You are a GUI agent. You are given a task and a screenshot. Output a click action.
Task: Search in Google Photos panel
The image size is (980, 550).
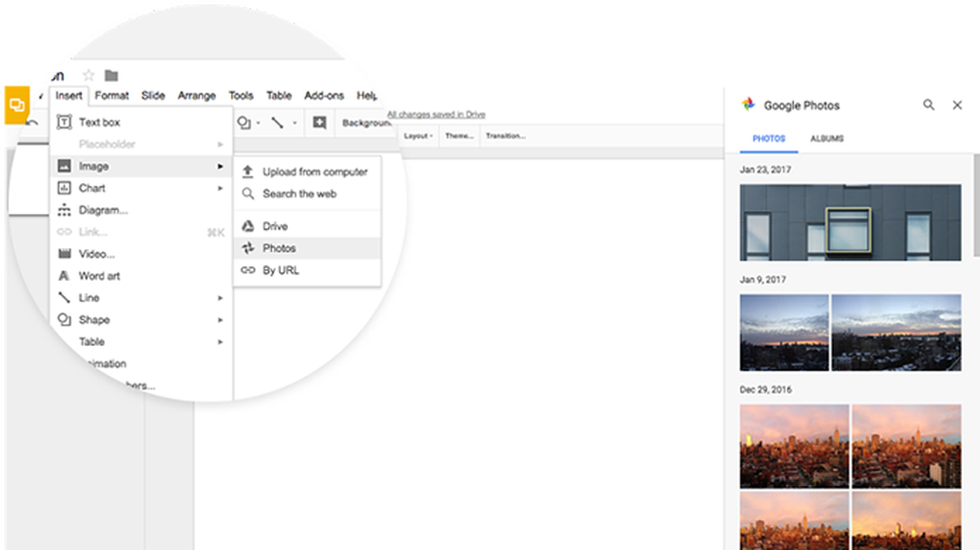(x=929, y=105)
